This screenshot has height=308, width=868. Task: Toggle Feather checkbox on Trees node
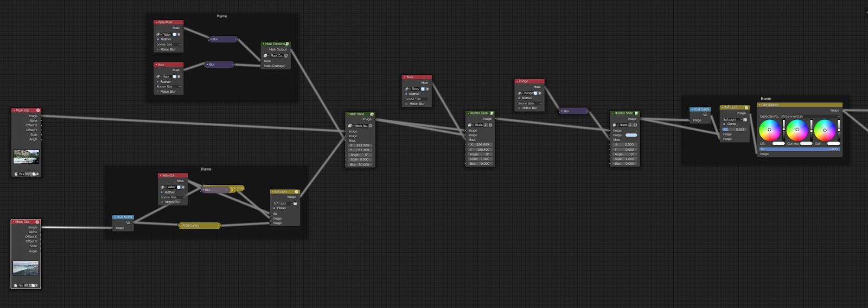pos(407,94)
